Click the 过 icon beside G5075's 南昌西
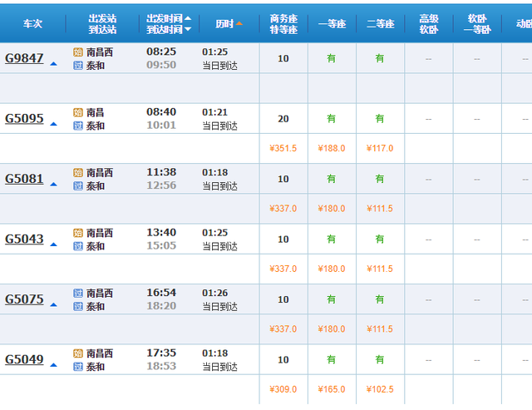 [78, 294]
